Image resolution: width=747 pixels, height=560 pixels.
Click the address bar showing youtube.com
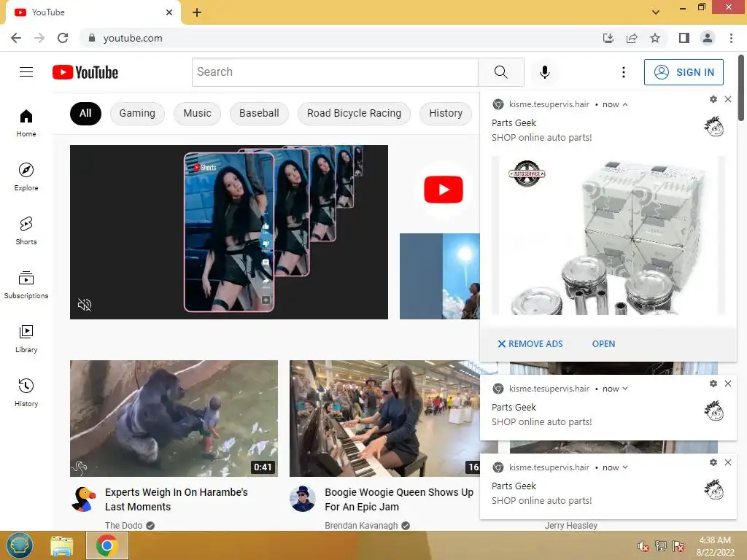coord(338,38)
